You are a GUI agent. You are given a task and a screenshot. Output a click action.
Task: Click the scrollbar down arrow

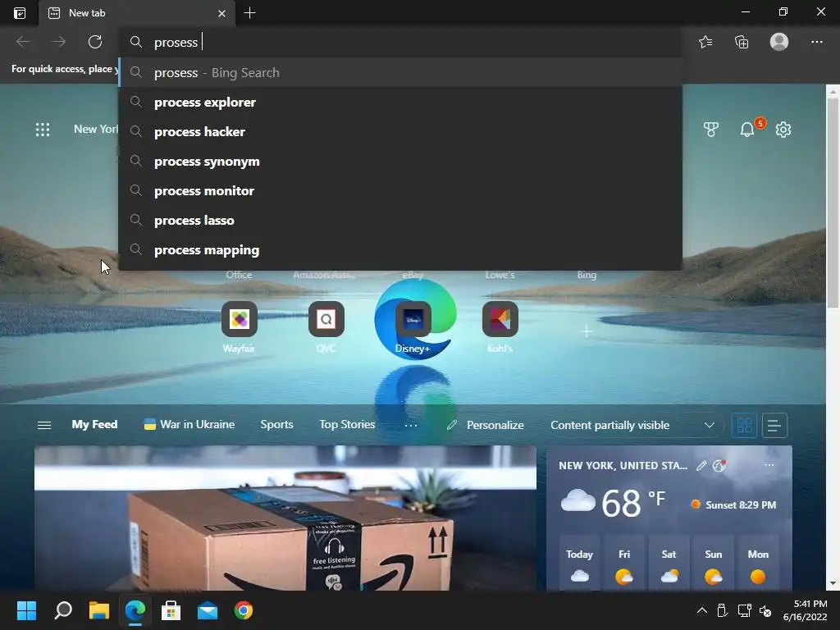tap(833, 583)
